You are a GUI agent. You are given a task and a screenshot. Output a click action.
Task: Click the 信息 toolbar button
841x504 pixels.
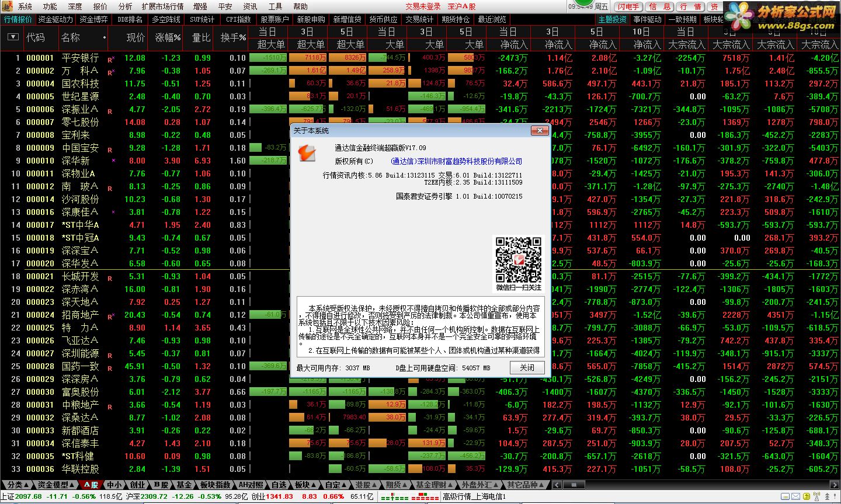click(660, 7)
